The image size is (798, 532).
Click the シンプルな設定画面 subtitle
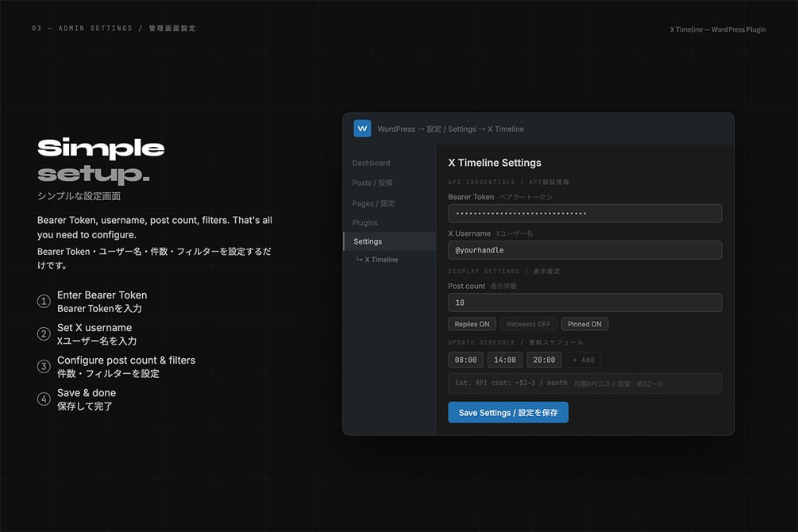pyautogui.click(x=79, y=196)
